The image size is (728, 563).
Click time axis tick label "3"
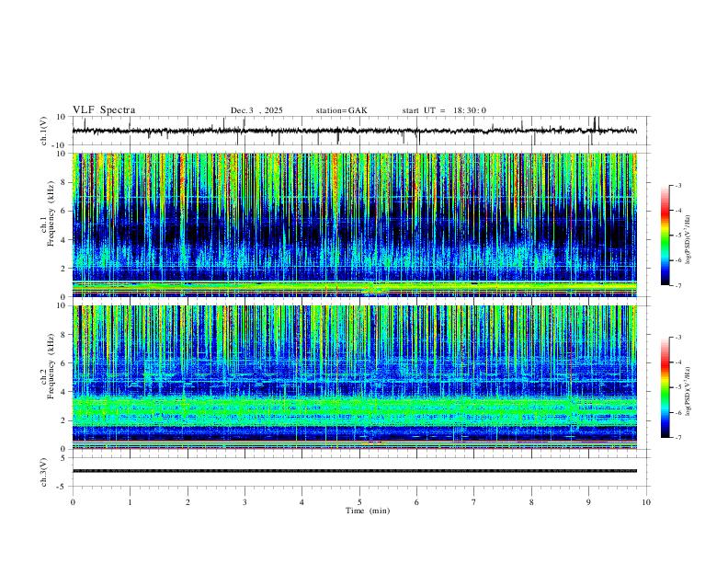pyautogui.click(x=245, y=502)
